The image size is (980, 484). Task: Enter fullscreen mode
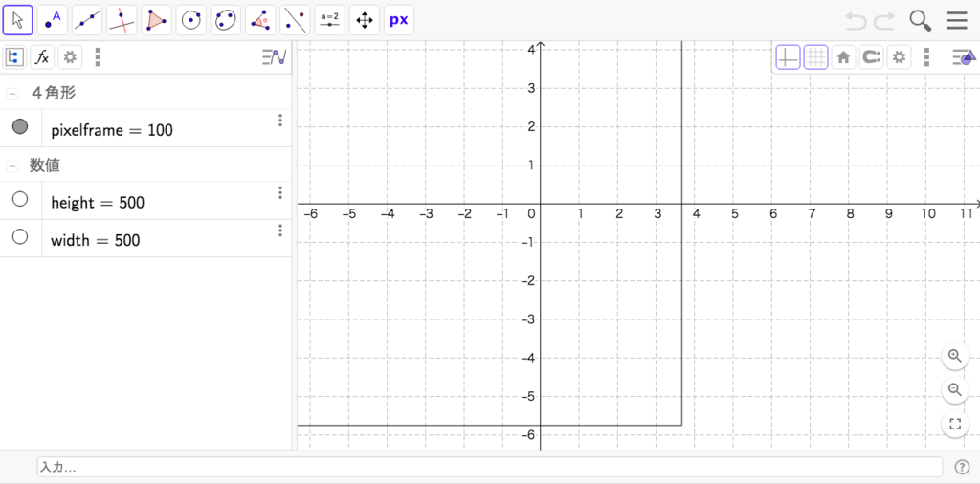[954, 425]
